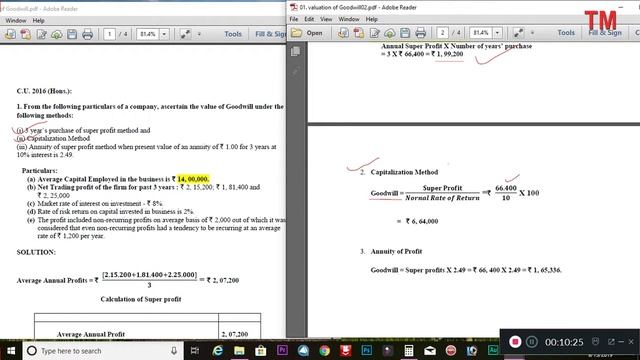
Task: Click page number field showing 1 in left window
Action: click(x=109, y=34)
